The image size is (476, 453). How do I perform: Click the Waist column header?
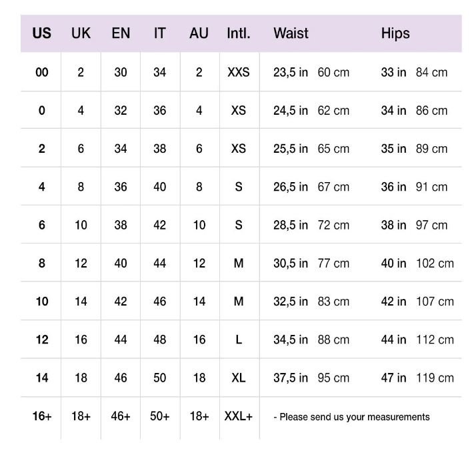click(291, 33)
